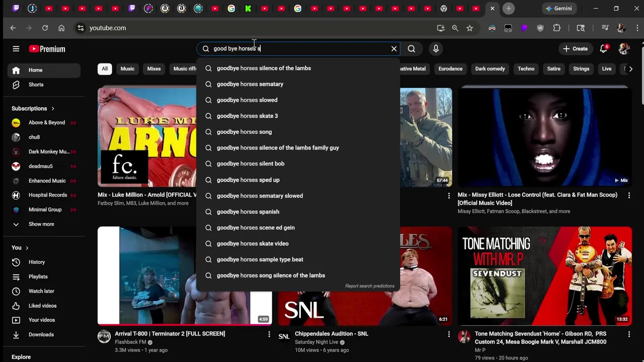Open Tone Matching Sevendust video thumbnail
644x362 pixels.
click(546, 276)
